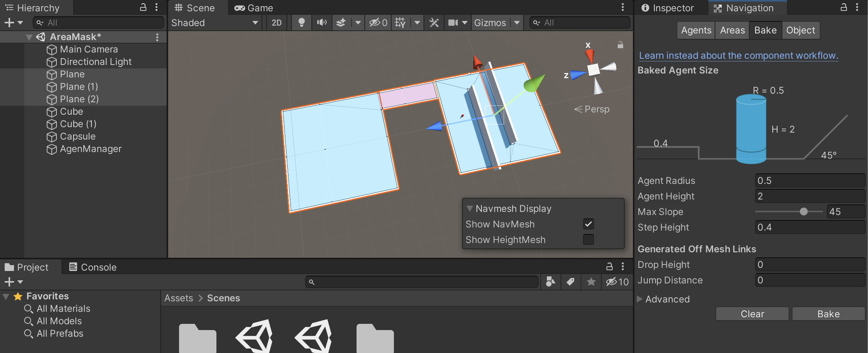Click search by label tag icon
This screenshot has width=868, height=353.
coord(571,282)
